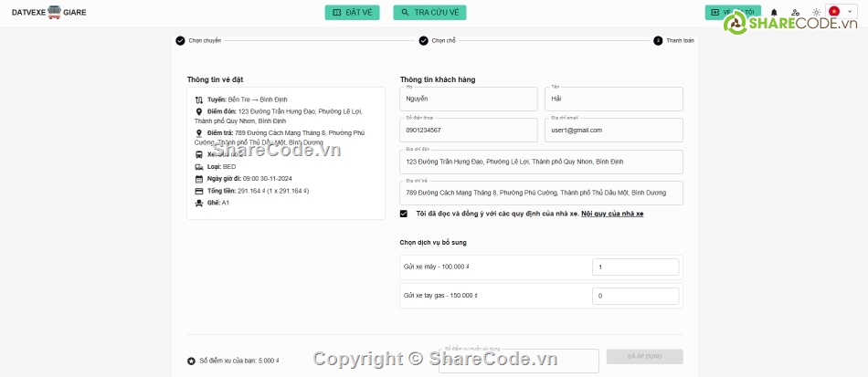The height and width of the screenshot is (377, 868).
Task: Go to the Chọn chuyến step
Action: (198, 40)
